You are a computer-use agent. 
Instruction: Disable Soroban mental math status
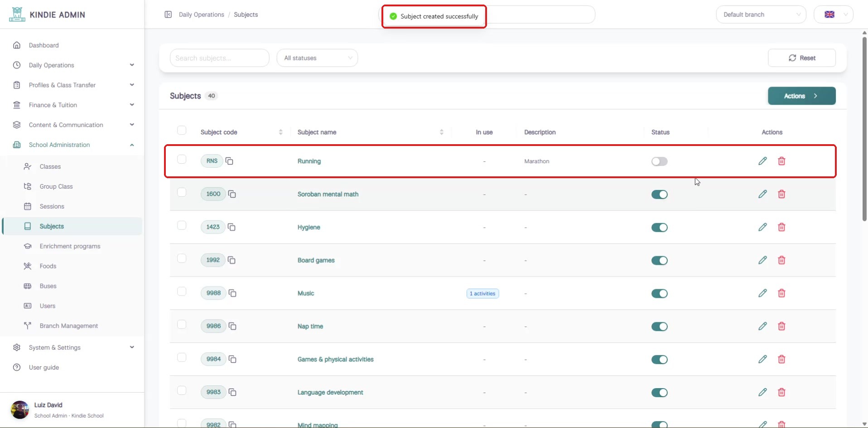click(x=659, y=195)
